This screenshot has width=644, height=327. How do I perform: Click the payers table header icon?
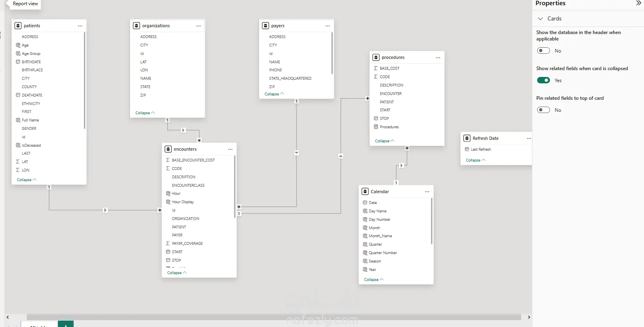tap(265, 26)
